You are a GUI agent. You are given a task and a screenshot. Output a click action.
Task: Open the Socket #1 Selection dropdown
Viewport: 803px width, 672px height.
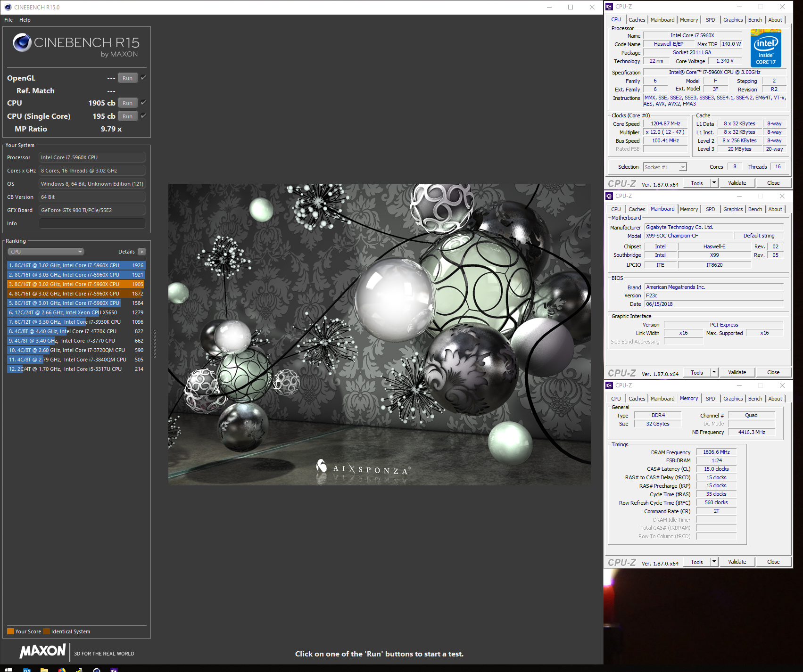click(x=665, y=167)
